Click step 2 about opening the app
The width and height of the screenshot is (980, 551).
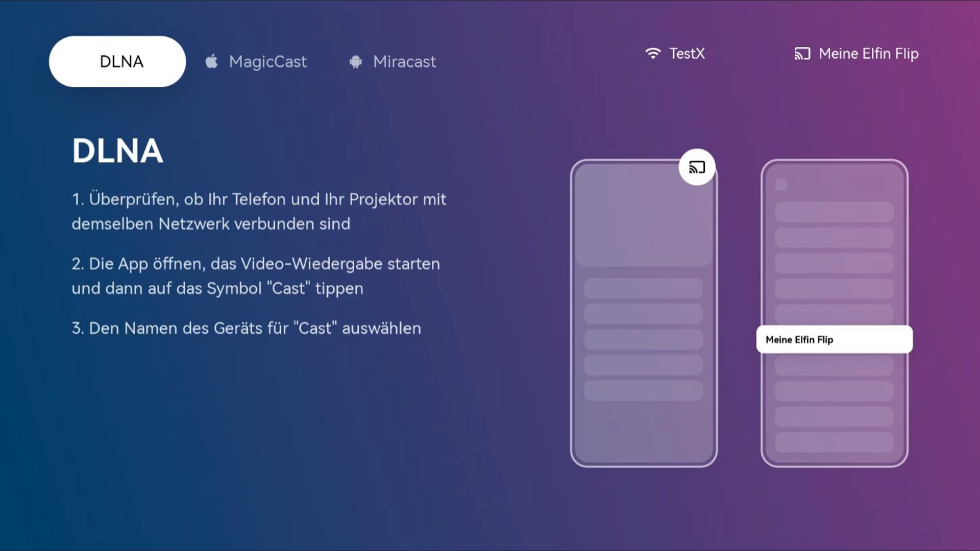point(256,276)
